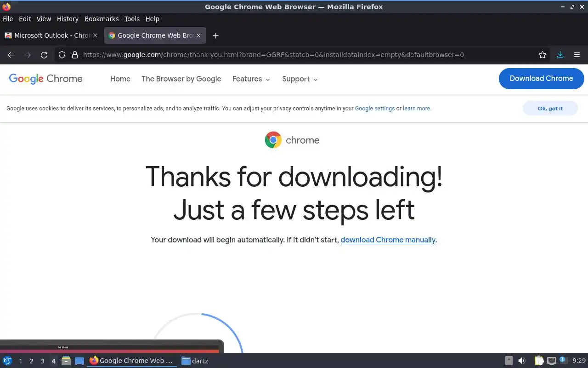Open the Bookmarks menu
This screenshot has height=368, width=588.
click(x=102, y=19)
